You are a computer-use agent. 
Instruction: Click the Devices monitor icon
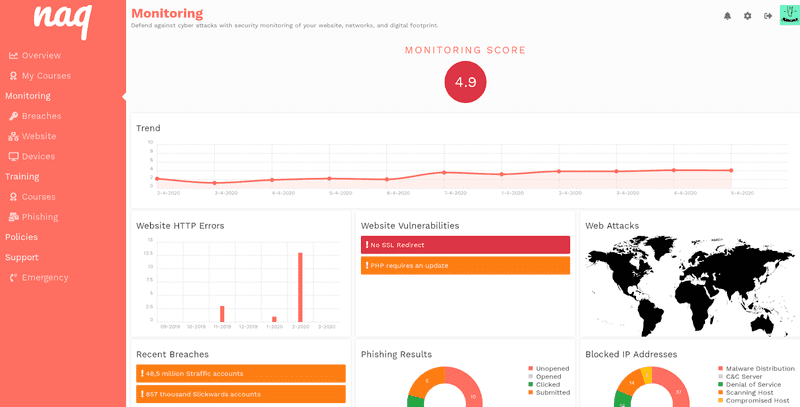[13, 157]
